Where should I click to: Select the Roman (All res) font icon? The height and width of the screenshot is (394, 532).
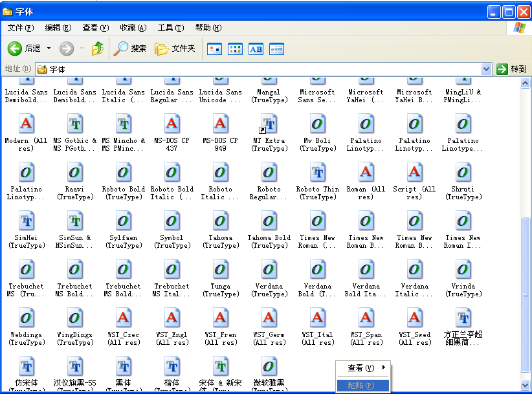[366, 173]
